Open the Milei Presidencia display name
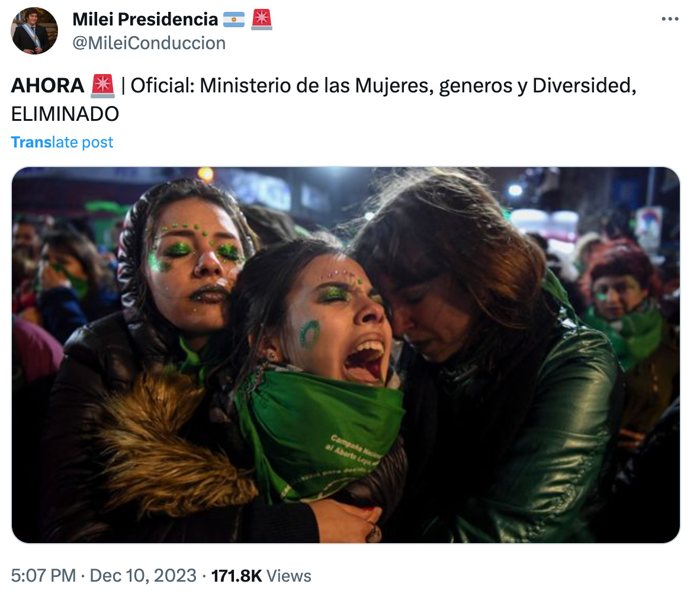Viewport: 700px width, 603px height. click(145, 19)
